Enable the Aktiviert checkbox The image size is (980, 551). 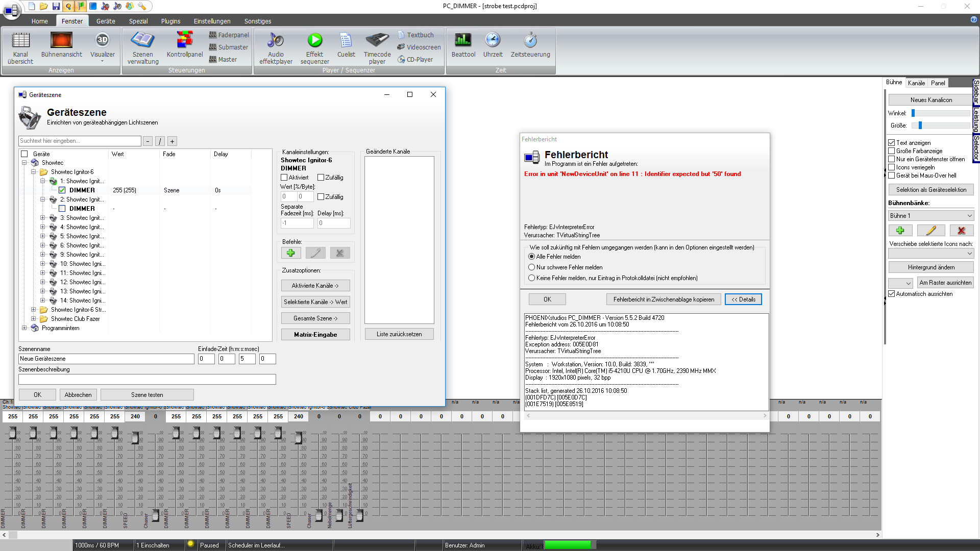284,178
